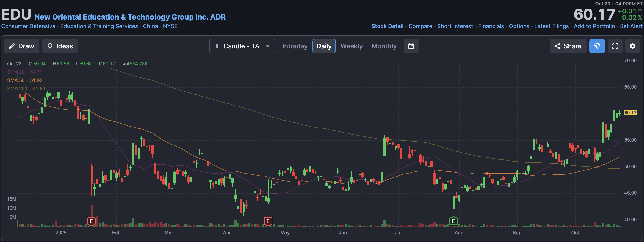Click the 15M volume axis label
Screen dimensions: 644x242
point(12,199)
